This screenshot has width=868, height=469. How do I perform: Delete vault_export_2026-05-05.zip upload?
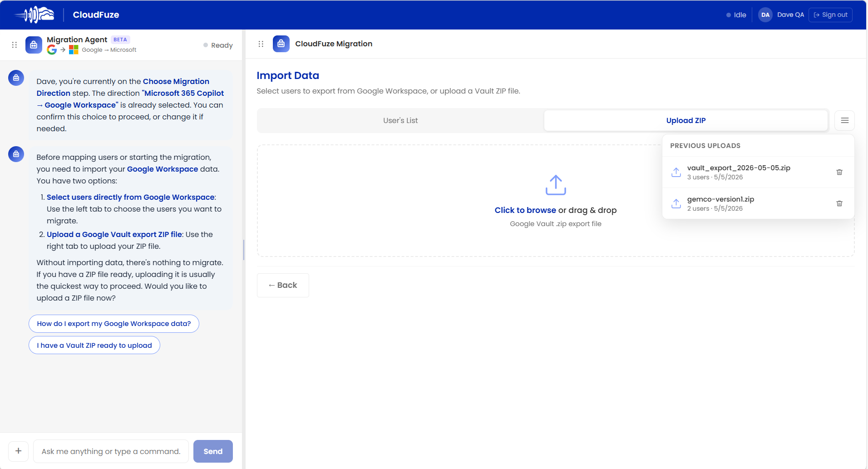[x=839, y=172]
